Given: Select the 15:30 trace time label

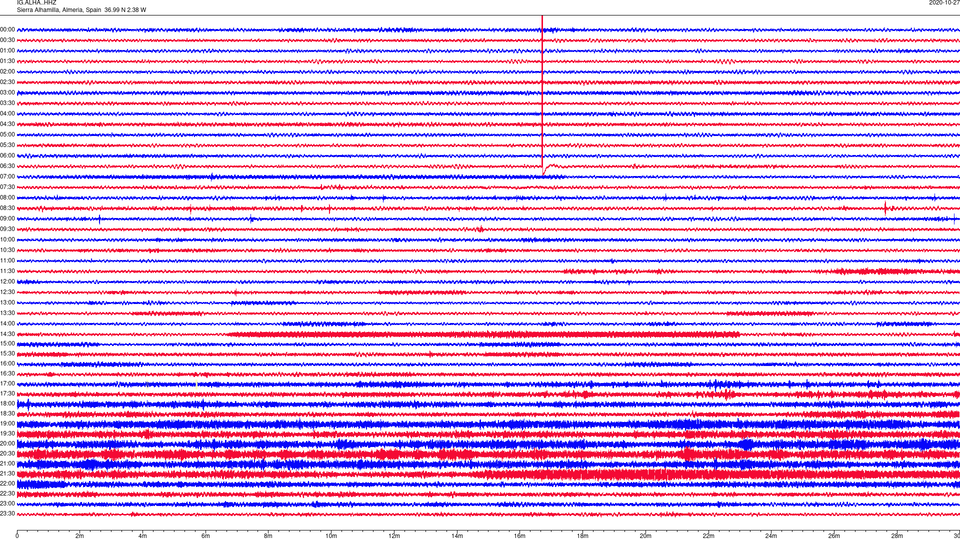Looking at the screenshot, I should pyautogui.click(x=7, y=354).
